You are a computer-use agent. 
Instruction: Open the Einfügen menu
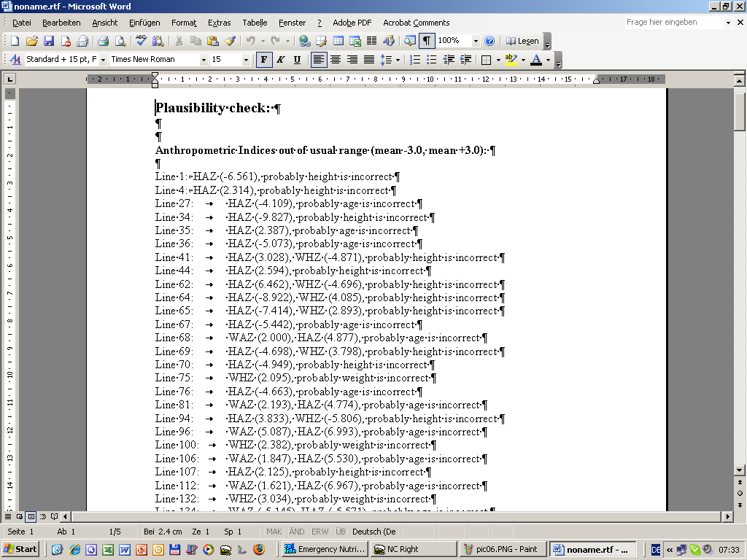click(x=144, y=23)
